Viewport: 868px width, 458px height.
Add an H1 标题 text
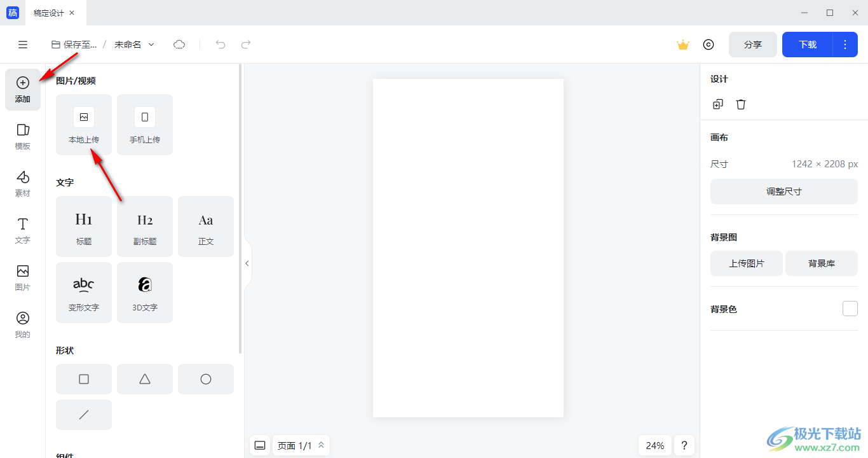pyautogui.click(x=84, y=226)
